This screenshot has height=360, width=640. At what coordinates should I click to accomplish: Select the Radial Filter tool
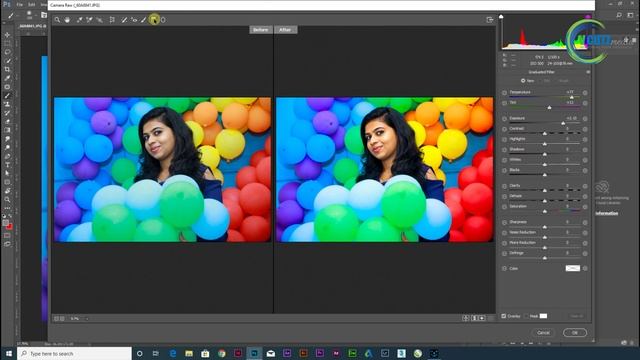[163, 20]
